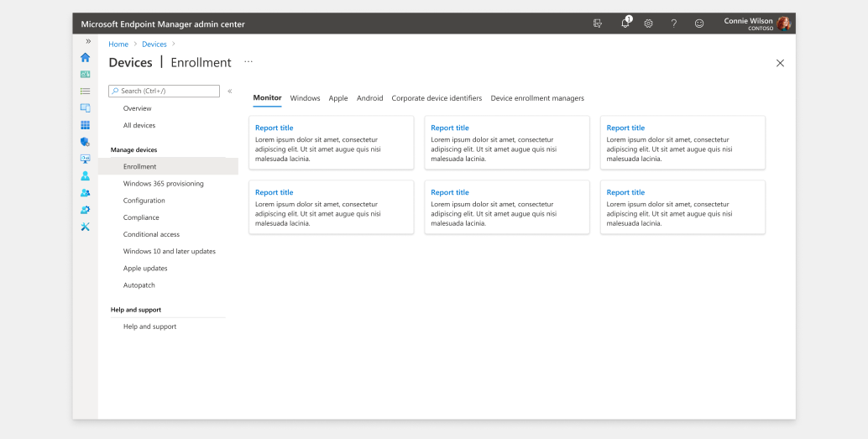
Task: Open the feedback smiley icon
Action: tap(699, 24)
